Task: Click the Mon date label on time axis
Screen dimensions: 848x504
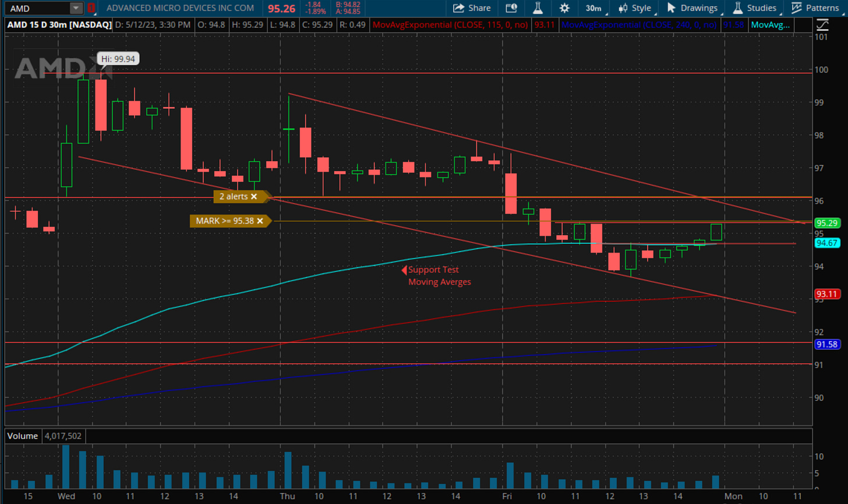Action: coord(733,496)
